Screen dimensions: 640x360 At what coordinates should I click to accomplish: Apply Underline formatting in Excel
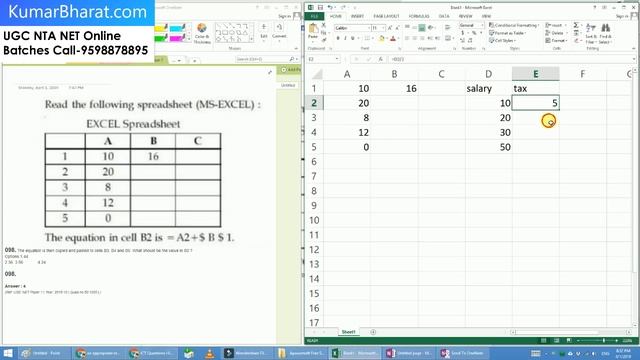(x=353, y=38)
